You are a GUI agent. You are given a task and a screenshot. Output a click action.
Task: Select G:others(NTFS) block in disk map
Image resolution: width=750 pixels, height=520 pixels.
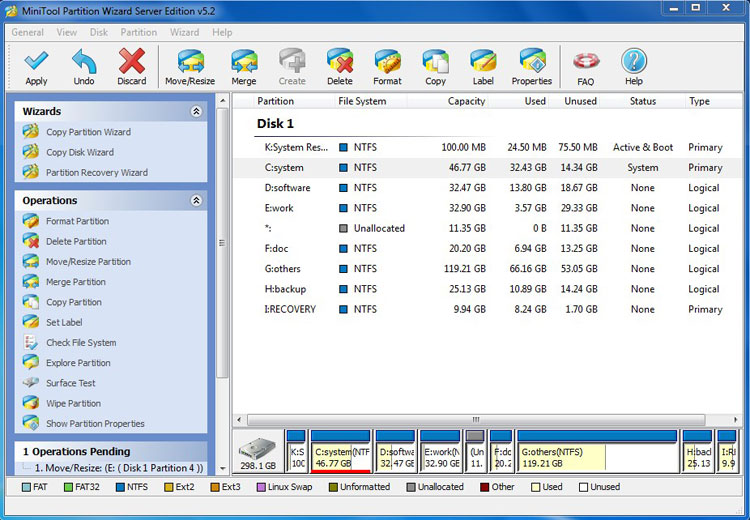coord(597,451)
